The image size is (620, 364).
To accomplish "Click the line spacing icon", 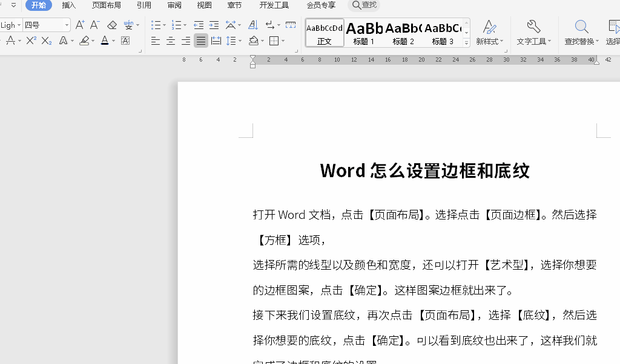I will click(x=231, y=41).
